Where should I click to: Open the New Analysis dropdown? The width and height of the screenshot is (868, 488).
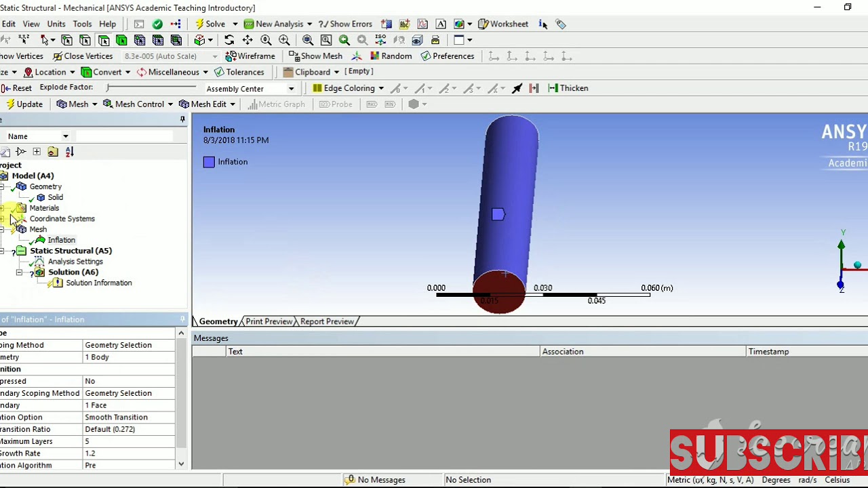click(x=309, y=24)
